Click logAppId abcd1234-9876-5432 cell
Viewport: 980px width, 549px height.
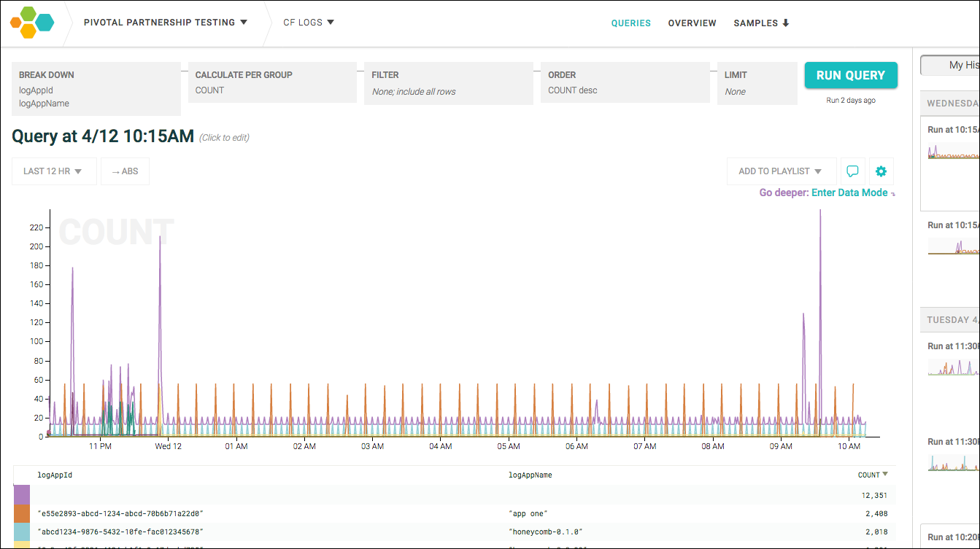[120, 532]
